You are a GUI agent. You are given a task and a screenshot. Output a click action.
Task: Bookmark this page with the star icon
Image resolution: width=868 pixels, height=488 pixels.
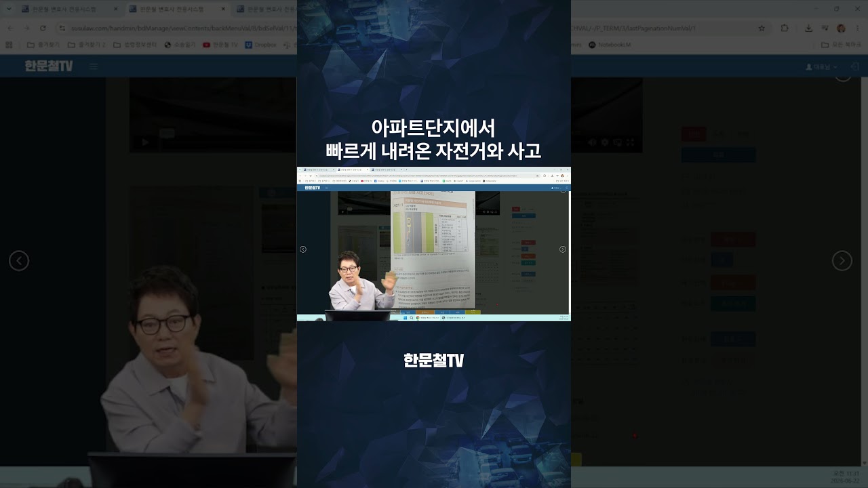click(x=762, y=28)
